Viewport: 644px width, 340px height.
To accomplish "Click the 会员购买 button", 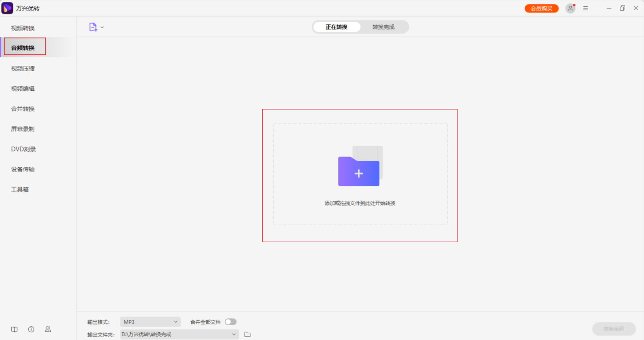I will click(x=541, y=8).
